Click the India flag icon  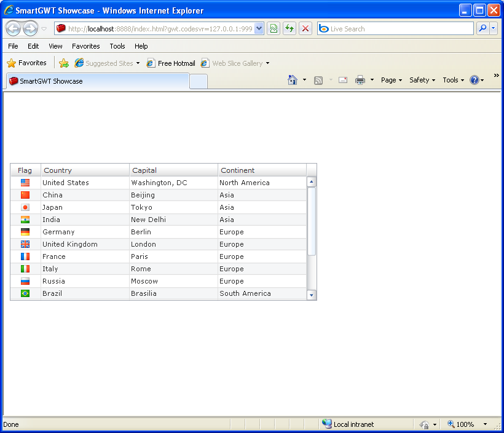tap(25, 220)
